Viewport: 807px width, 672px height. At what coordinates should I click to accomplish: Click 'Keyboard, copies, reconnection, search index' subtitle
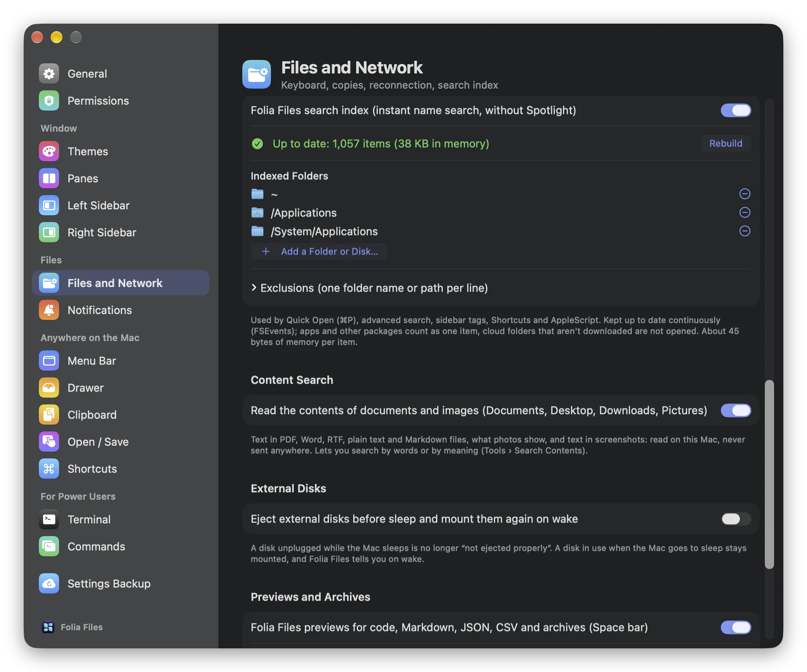click(x=390, y=85)
